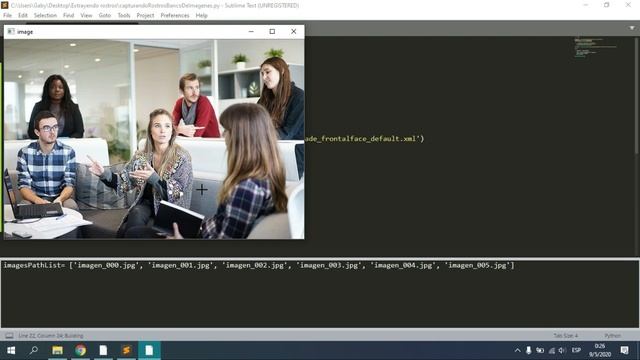Open File Explorer from the taskbar
640x360 pixels.
click(x=57, y=350)
